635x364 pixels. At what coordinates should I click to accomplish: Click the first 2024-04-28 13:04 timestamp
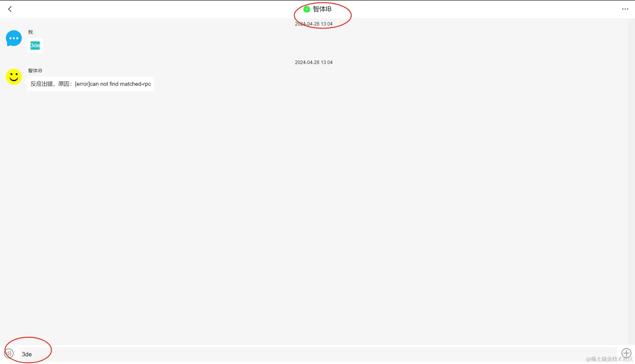click(x=314, y=24)
